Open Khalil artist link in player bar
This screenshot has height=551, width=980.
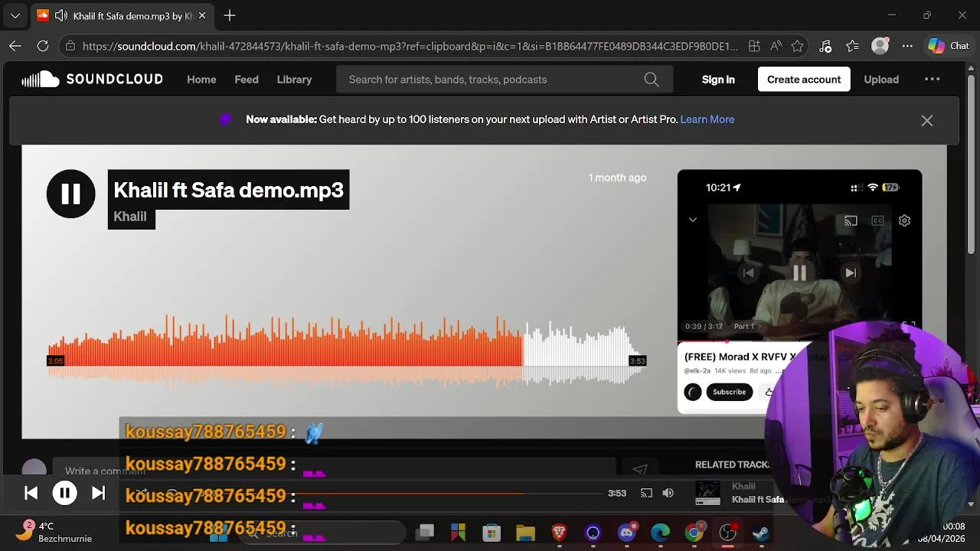tap(743, 487)
